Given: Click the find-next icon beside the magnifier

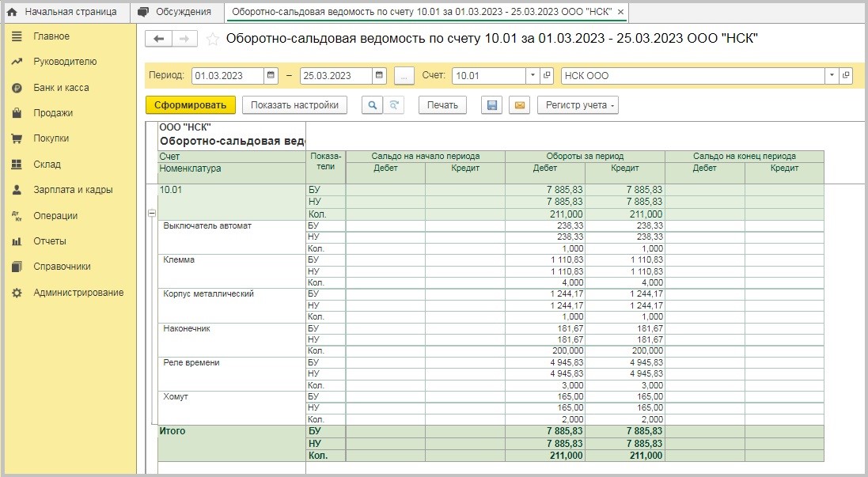Looking at the screenshot, I should tap(393, 105).
